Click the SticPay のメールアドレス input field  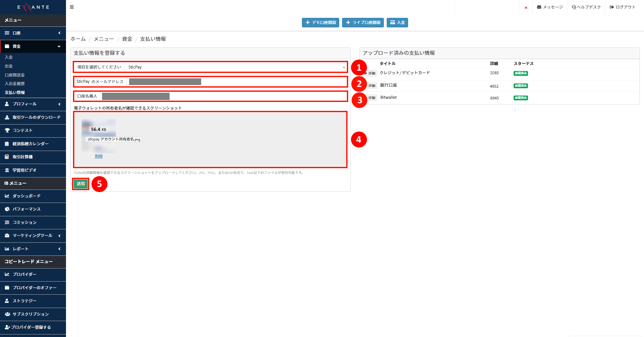(x=236, y=82)
